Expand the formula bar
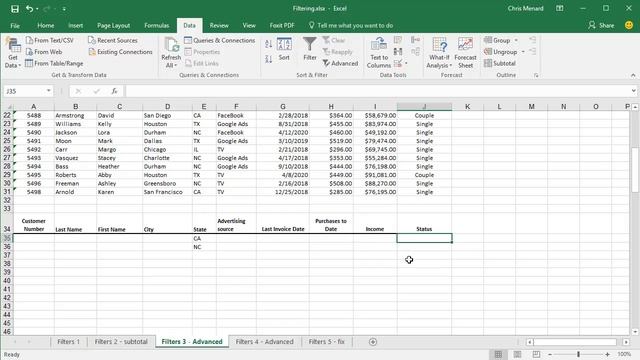 (x=633, y=91)
